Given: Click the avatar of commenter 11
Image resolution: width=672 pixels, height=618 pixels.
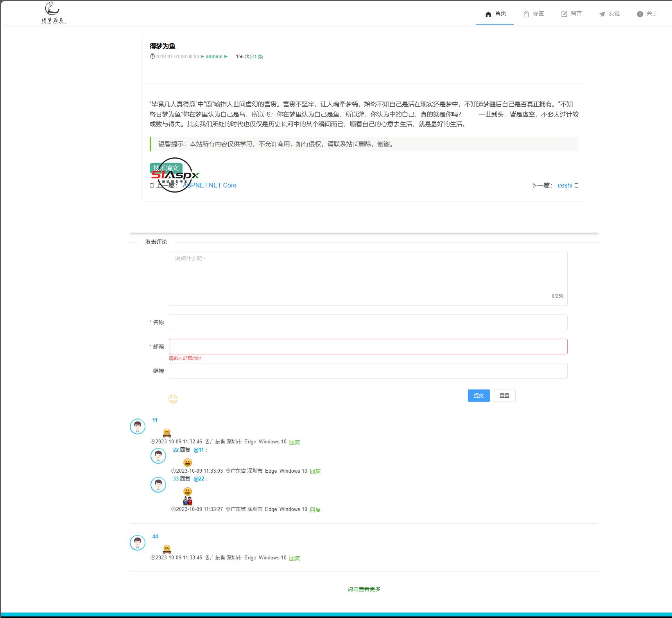Looking at the screenshot, I should (138, 427).
